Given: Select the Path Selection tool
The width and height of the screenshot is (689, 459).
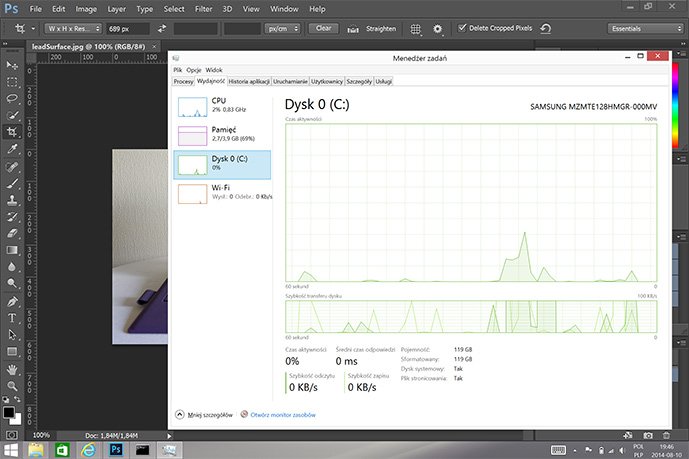Looking at the screenshot, I should (12, 335).
